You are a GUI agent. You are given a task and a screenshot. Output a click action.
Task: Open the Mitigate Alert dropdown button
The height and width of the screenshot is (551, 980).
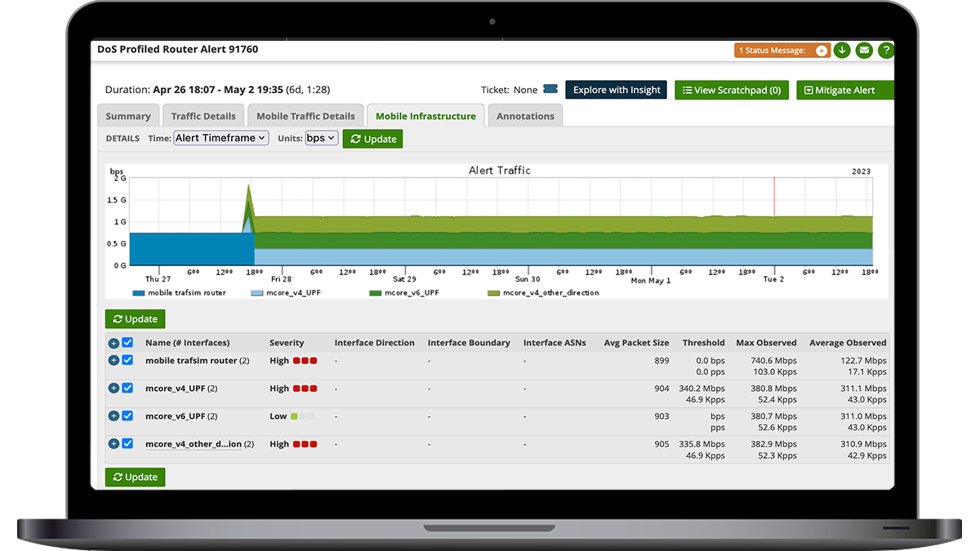coord(844,89)
